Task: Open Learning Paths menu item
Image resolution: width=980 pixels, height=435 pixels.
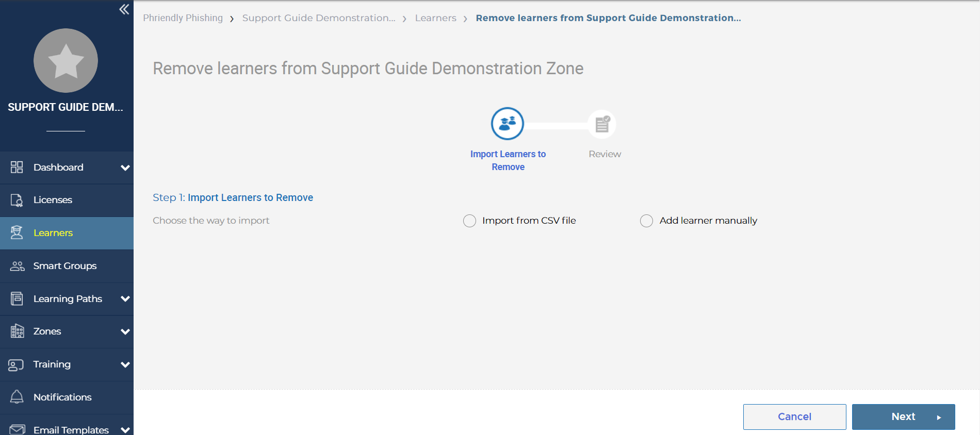Action: pos(67,299)
